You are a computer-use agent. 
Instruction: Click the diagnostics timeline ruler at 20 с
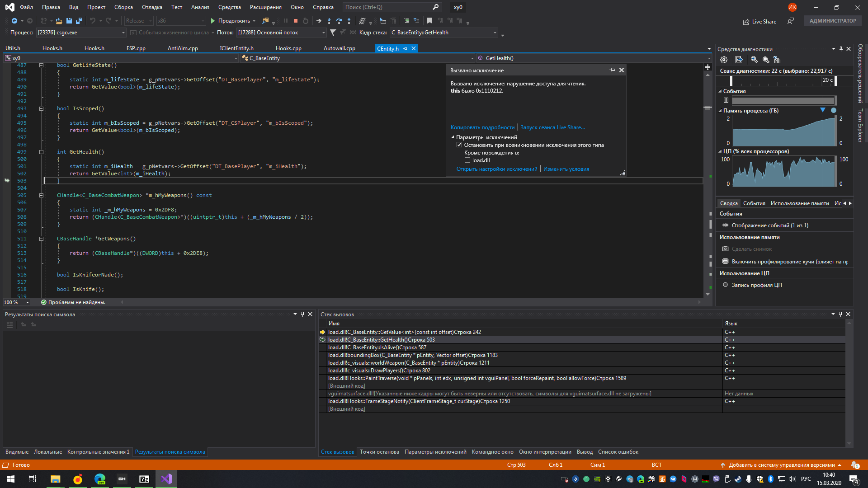click(827, 80)
